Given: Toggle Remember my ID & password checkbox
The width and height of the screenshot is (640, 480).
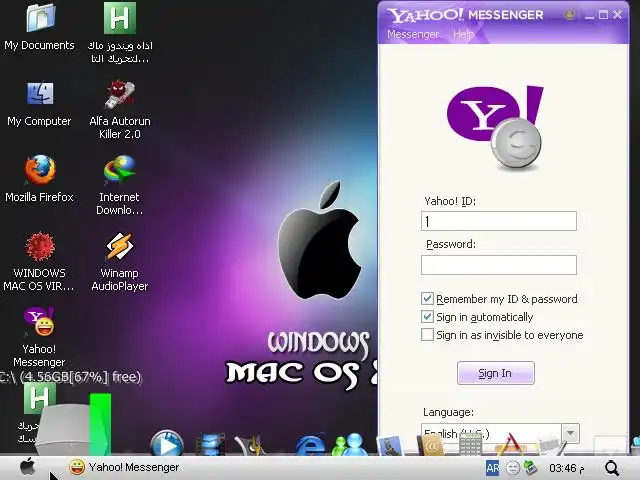Looking at the screenshot, I should (427, 299).
